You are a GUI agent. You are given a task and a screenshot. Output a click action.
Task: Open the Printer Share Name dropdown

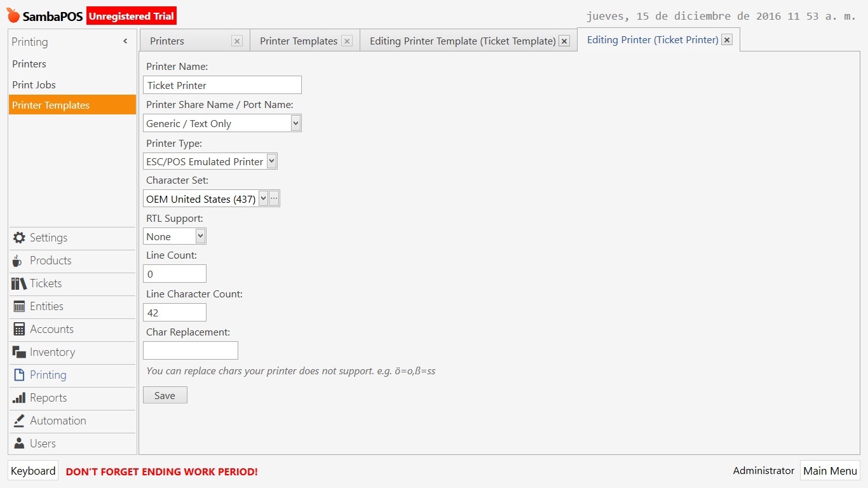tap(295, 123)
